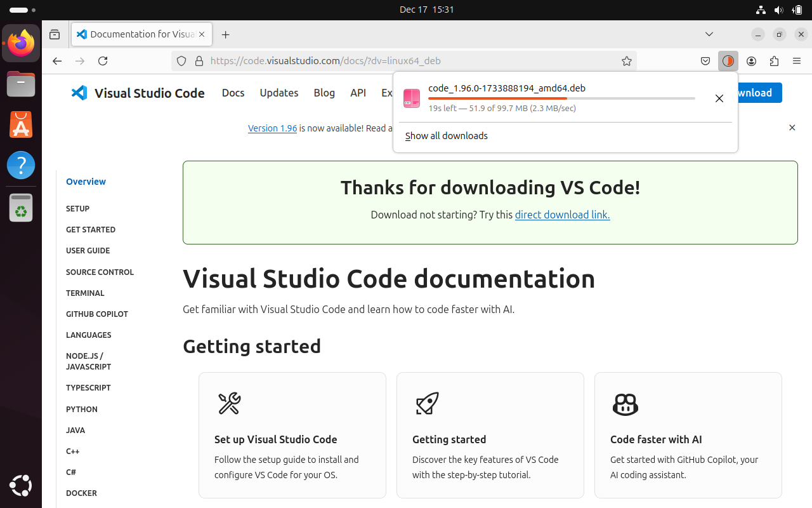The image size is (812, 508).
Task: Toggle the vertical tabs sidebar icon
Action: click(55, 34)
